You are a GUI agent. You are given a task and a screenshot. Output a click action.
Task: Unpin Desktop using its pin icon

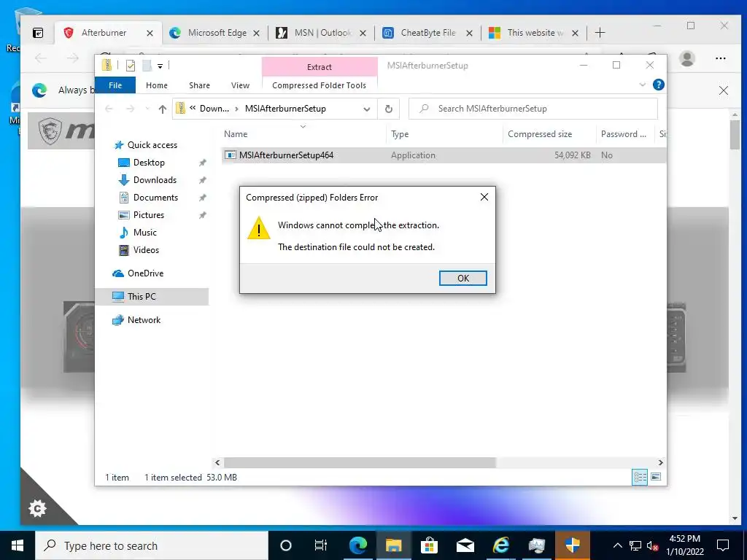point(203,163)
